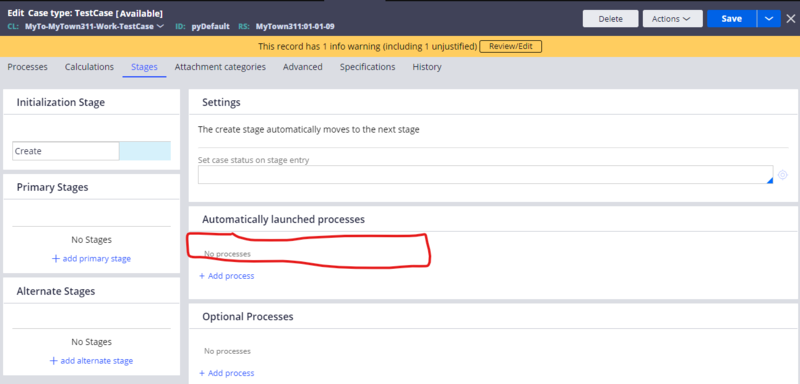Viewport: 800px width, 384px height.
Task: Select the Stages tab
Action: 144,67
